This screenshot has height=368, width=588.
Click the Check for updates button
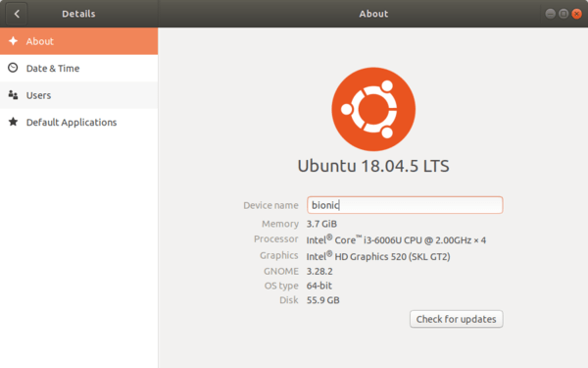(x=457, y=319)
